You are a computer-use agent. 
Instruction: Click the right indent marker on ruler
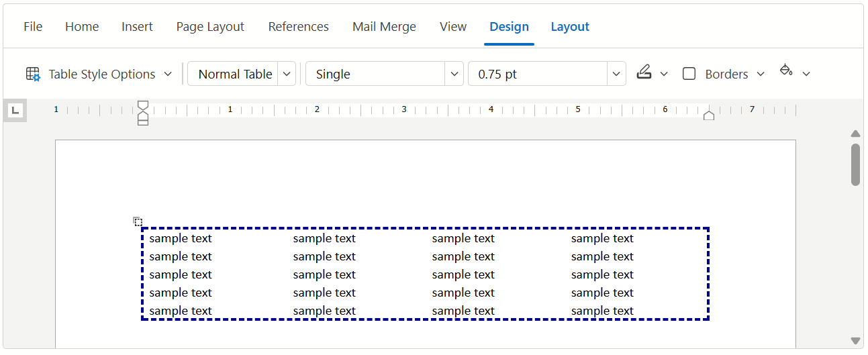click(708, 115)
